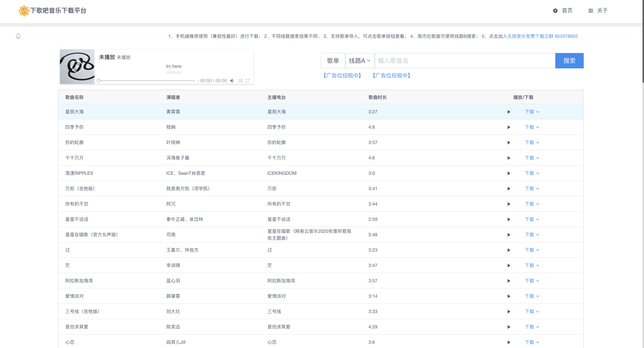
Task: Play the song 阿拉斯加海湾
Action: [509, 281]
